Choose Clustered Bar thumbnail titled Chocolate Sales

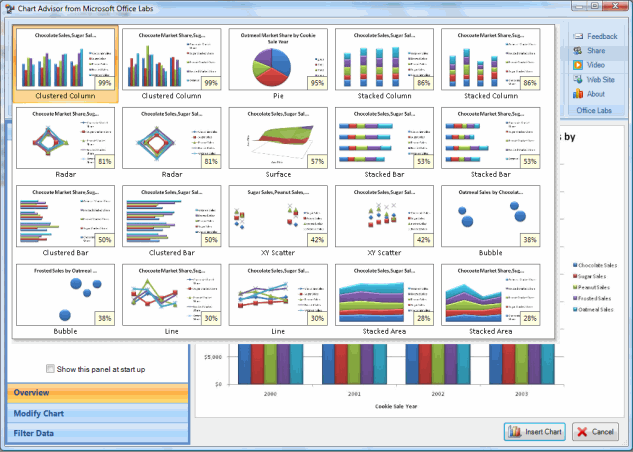coord(172,216)
